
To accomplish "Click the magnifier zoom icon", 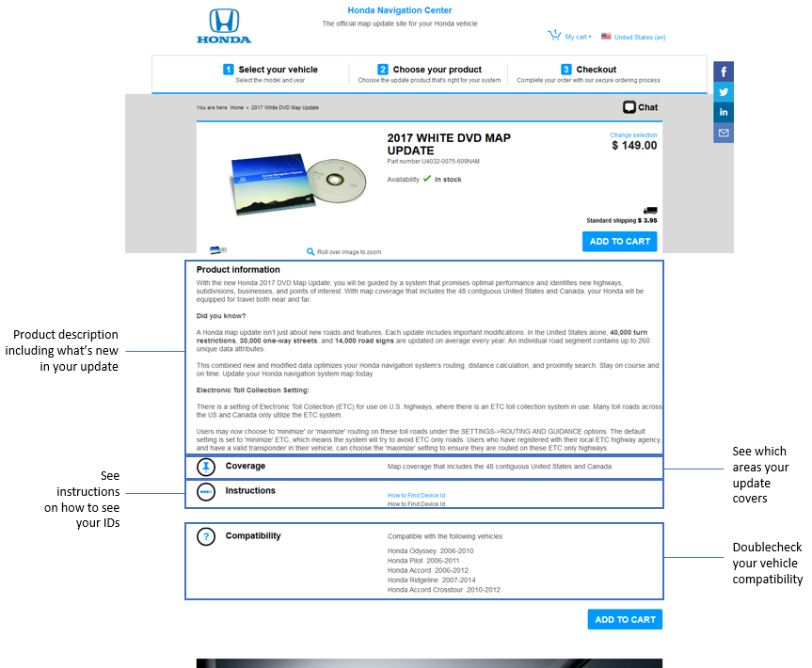I will coord(310,251).
